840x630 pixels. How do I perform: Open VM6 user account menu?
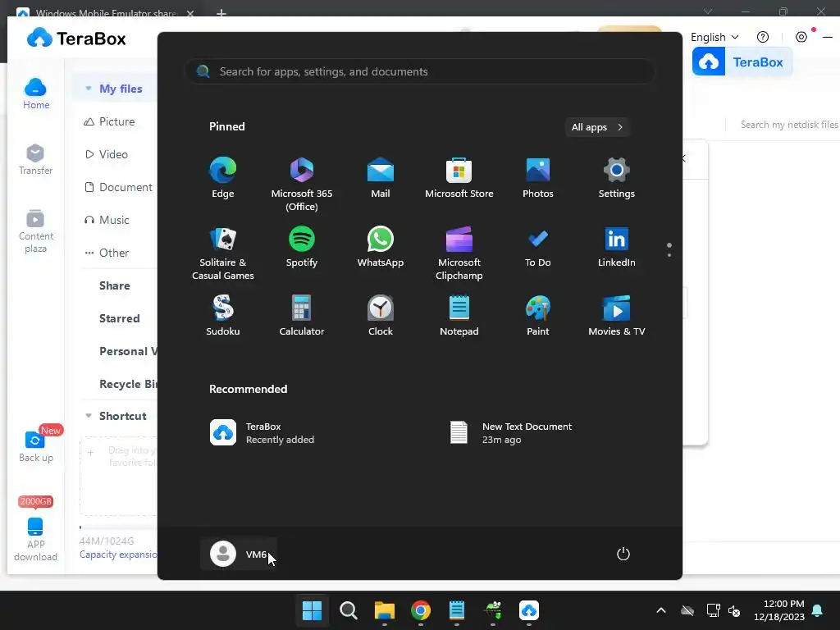point(239,554)
